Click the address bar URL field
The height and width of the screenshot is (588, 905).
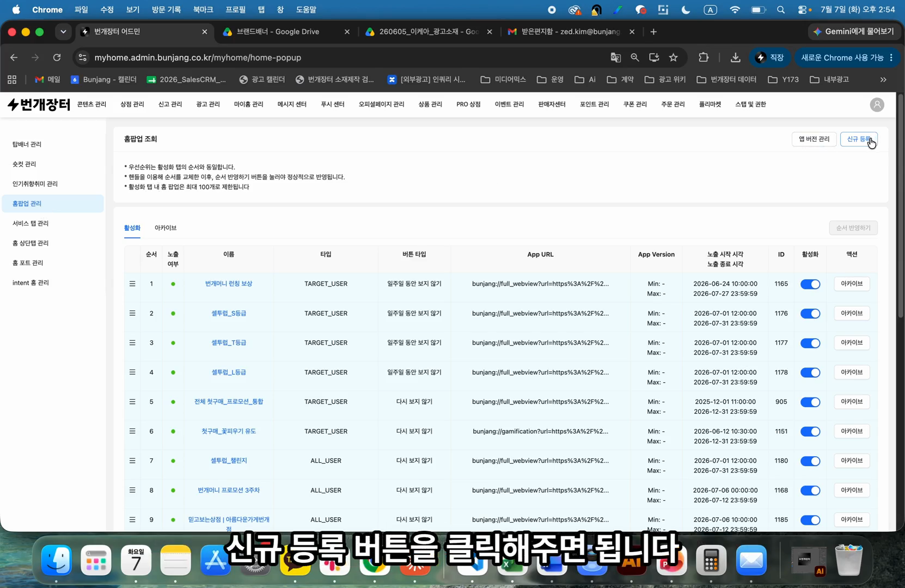click(348, 58)
